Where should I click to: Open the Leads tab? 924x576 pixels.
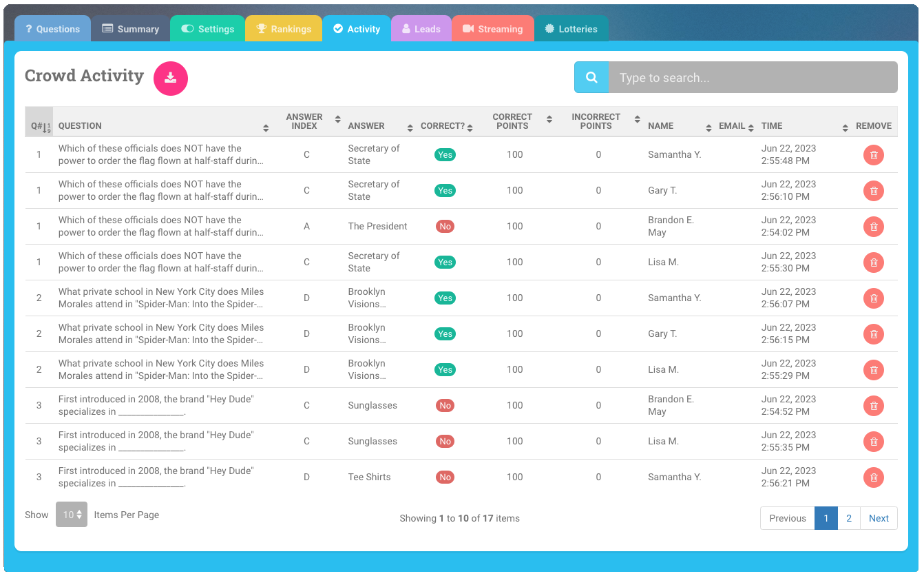tap(421, 29)
